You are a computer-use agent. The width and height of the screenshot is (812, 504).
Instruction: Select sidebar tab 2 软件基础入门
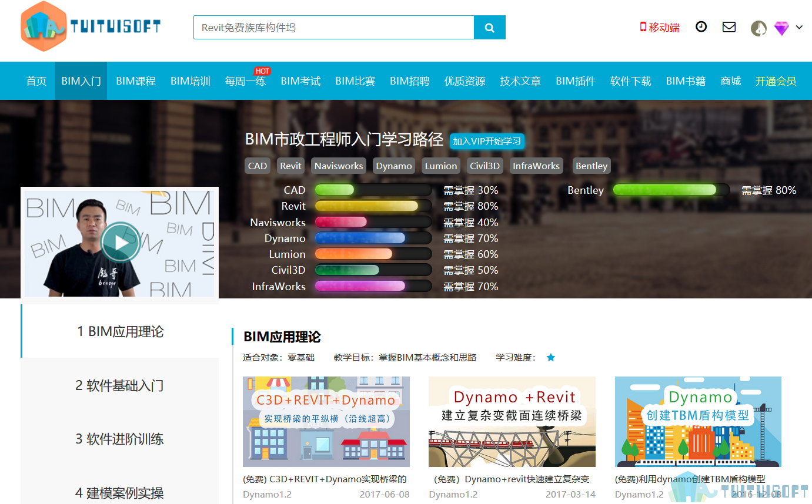click(x=120, y=385)
